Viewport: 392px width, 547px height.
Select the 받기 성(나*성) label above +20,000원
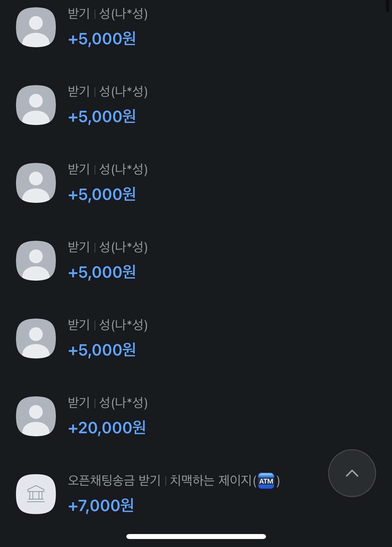[x=108, y=403]
